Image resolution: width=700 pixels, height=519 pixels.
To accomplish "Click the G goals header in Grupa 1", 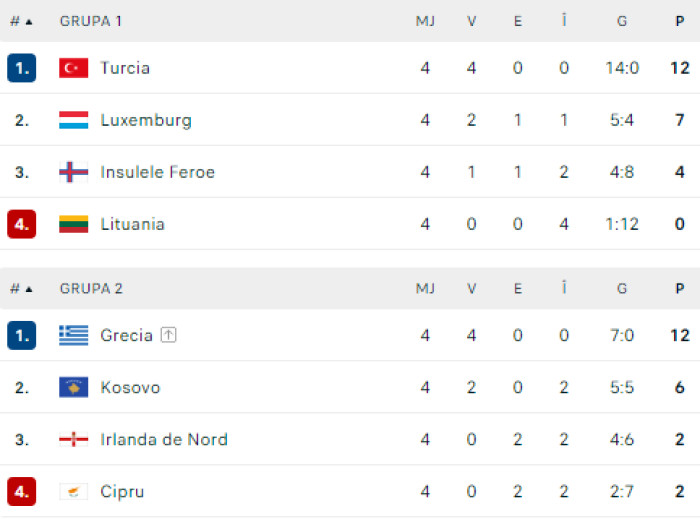I will pyautogui.click(x=622, y=21).
